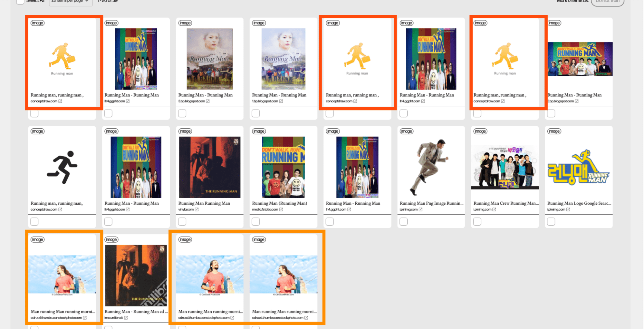Select the Running Man Crew card checkbox

477,222
